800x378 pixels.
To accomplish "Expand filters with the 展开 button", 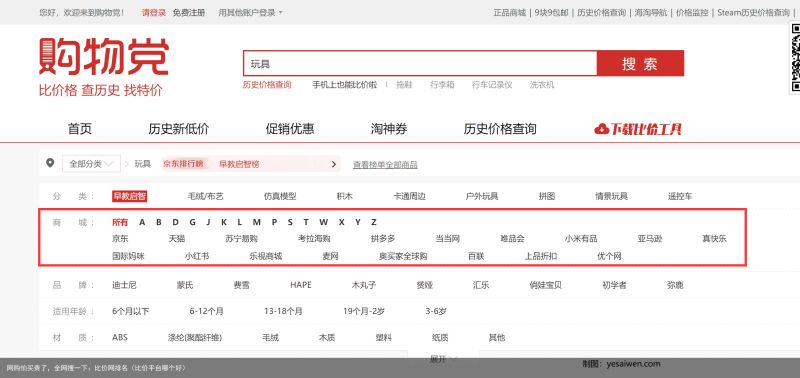I will coord(443,359).
